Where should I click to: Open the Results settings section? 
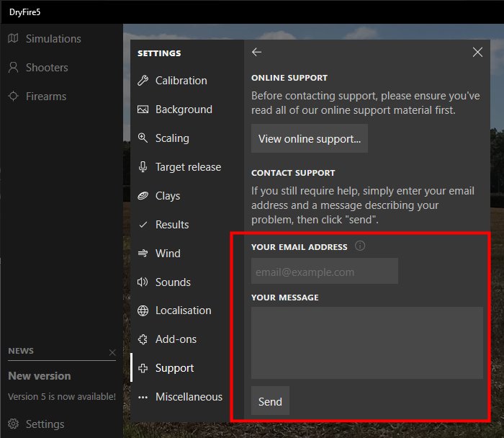(172, 225)
